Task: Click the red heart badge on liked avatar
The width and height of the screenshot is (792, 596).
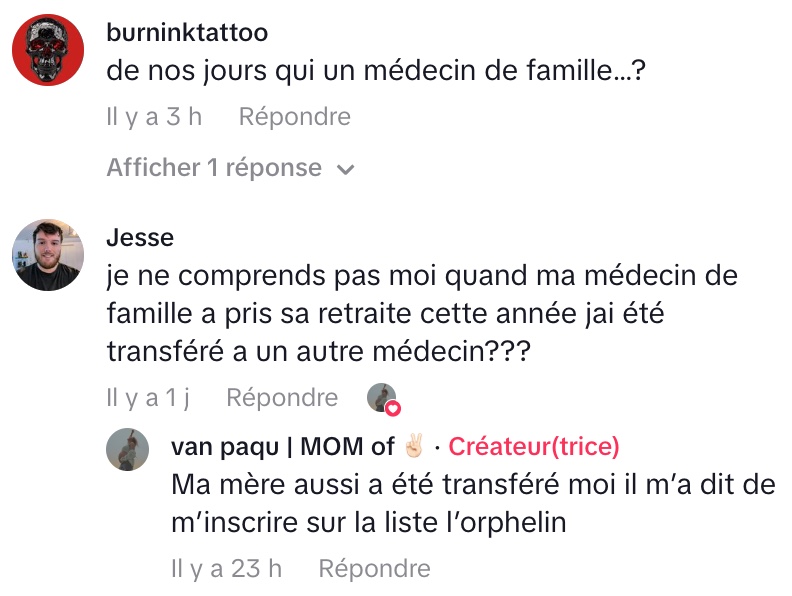Action: [393, 408]
